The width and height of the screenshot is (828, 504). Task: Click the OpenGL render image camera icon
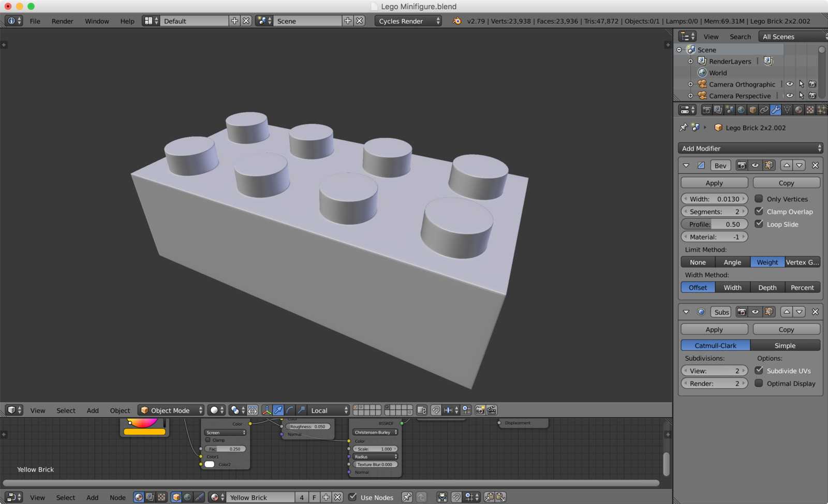[x=480, y=410]
